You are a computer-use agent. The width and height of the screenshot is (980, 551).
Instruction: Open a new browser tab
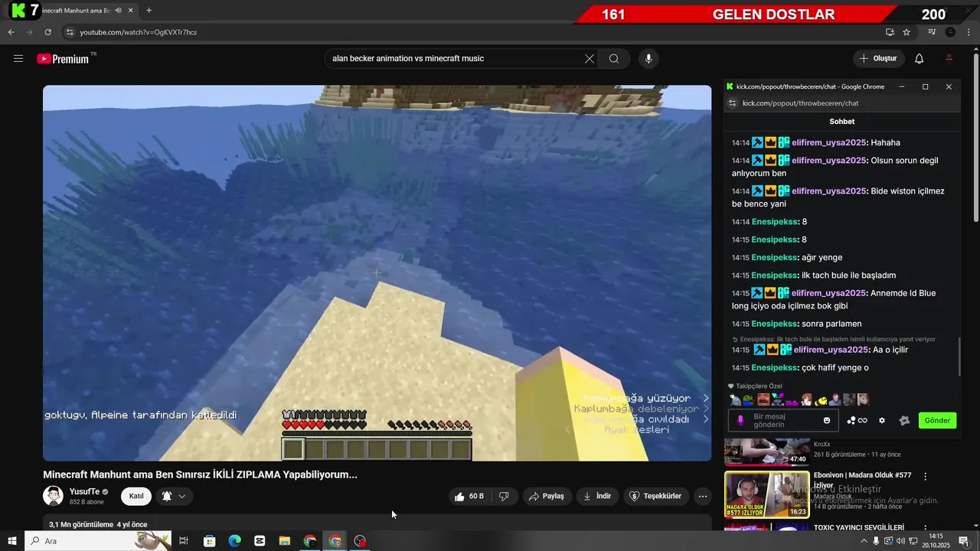[x=149, y=11]
